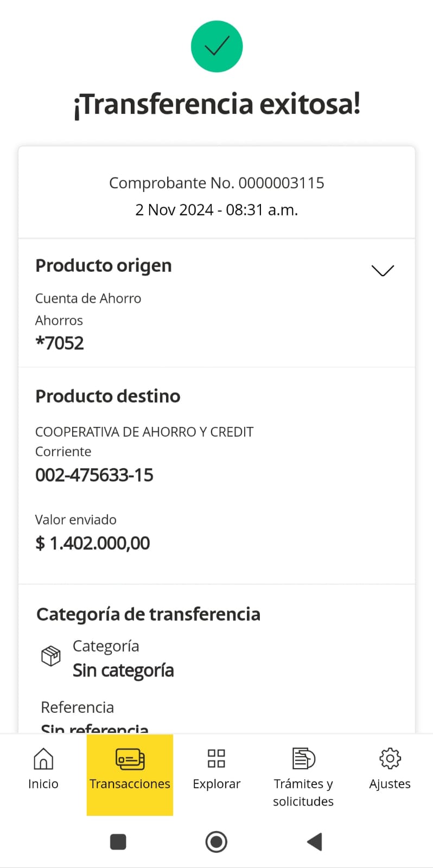
Task: Tap the green success checkmark icon
Action: (217, 46)
